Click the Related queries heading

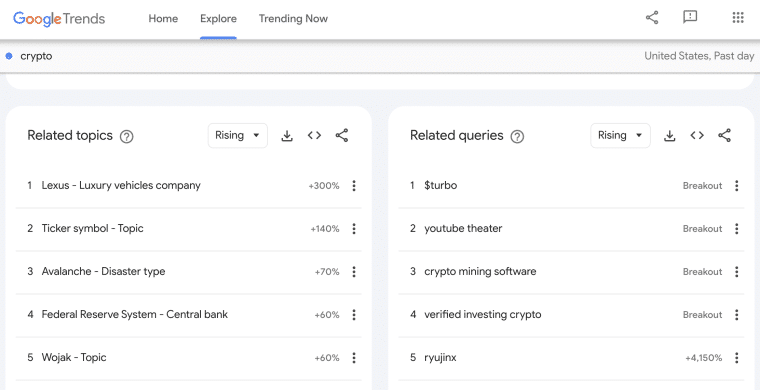click(457, 136)
